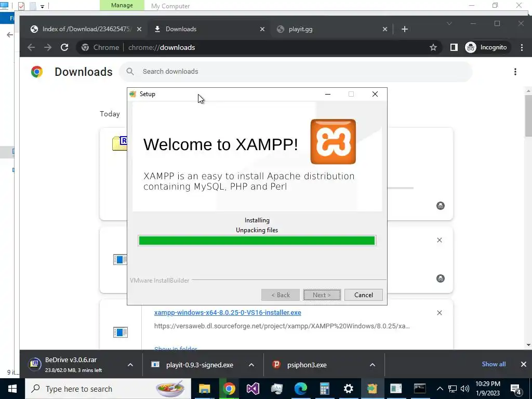The image size is (532, 399).
Task: Open Microsoft Edge from the taskbar
Action: click(x=301, y=389)
